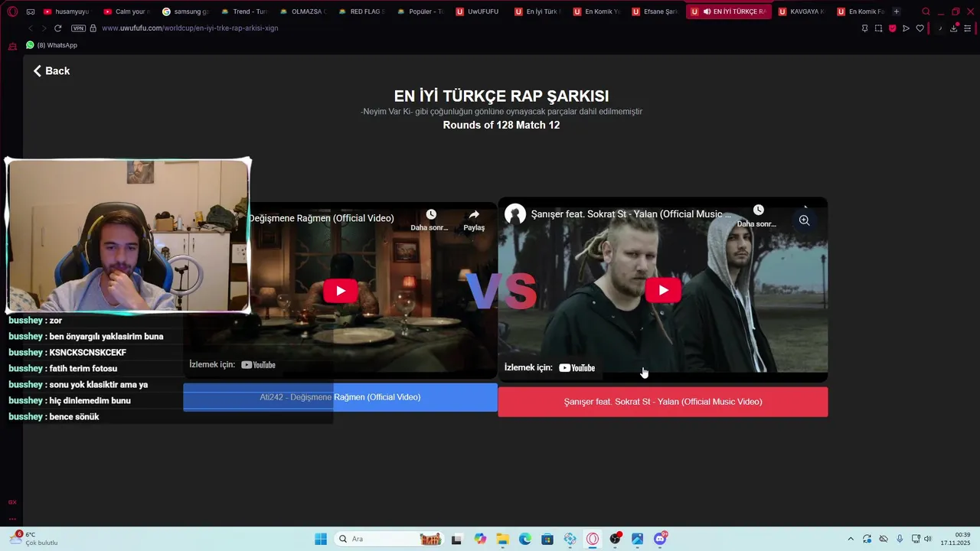Open the Photos app on taskbar
980x551 pixels.
(638, 539)
